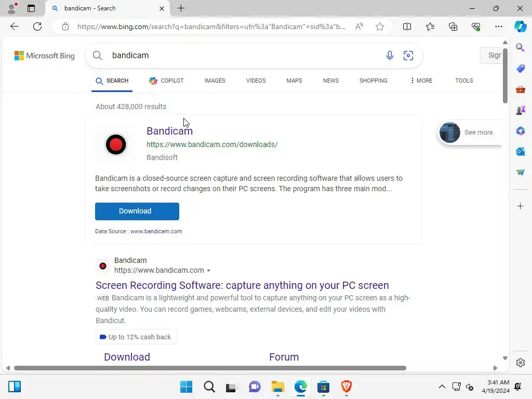Open a new tab with plus button
This screenshot has height=399, width=532.
coord(181,8)
